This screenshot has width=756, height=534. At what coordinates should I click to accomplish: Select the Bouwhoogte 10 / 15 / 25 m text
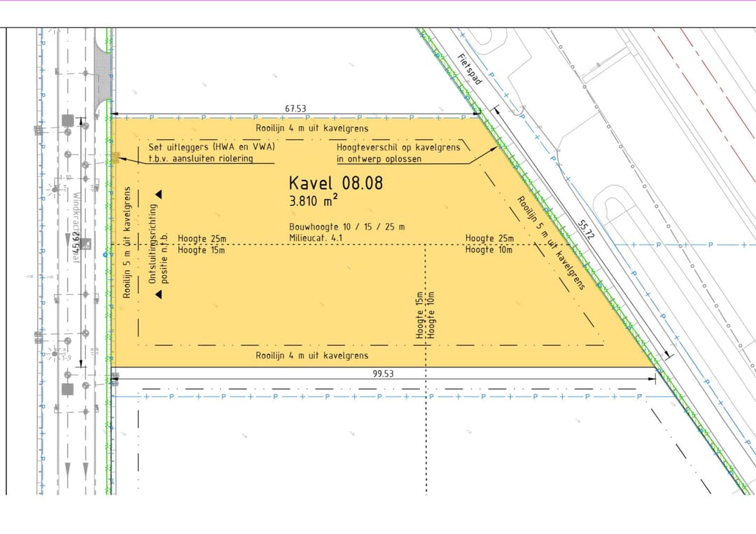(346, 227)
